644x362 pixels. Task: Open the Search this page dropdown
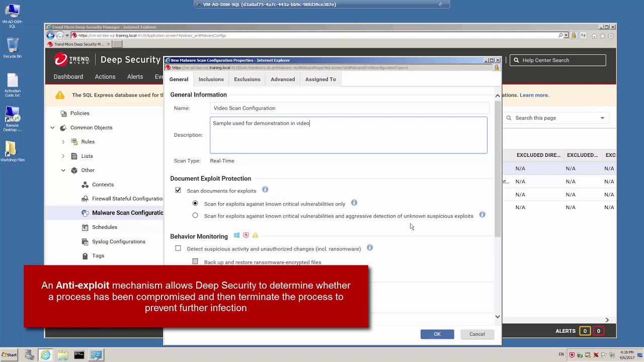(602, 118)
